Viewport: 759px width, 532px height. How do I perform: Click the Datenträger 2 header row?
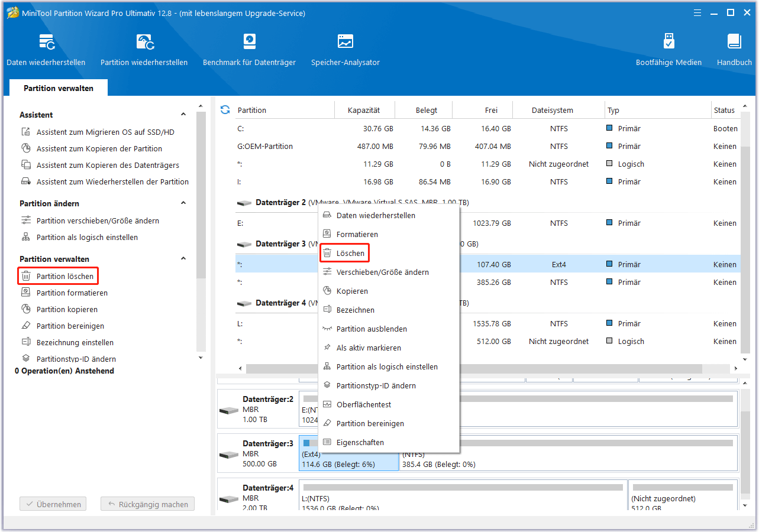[487, 202]
